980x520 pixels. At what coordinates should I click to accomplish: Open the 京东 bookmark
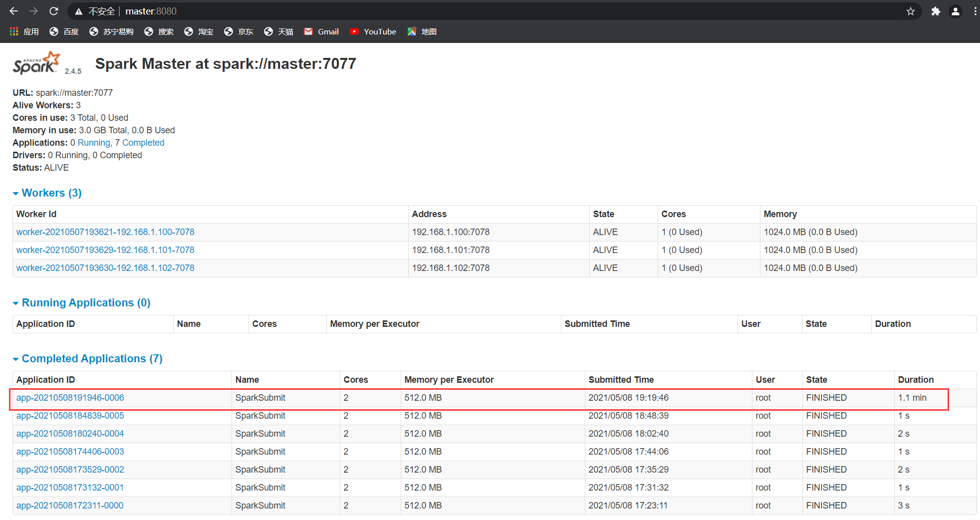click(x=239, y=31)
